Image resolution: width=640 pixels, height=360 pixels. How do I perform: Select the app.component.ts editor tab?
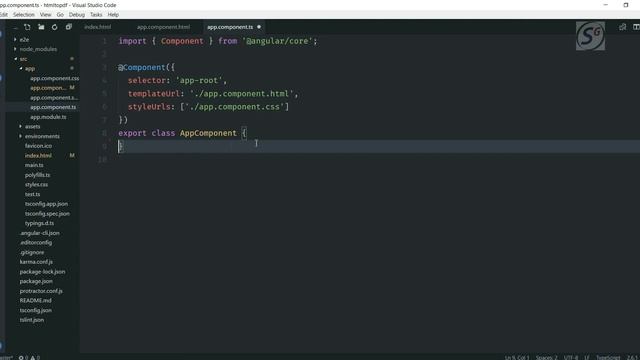coord(230,27)
